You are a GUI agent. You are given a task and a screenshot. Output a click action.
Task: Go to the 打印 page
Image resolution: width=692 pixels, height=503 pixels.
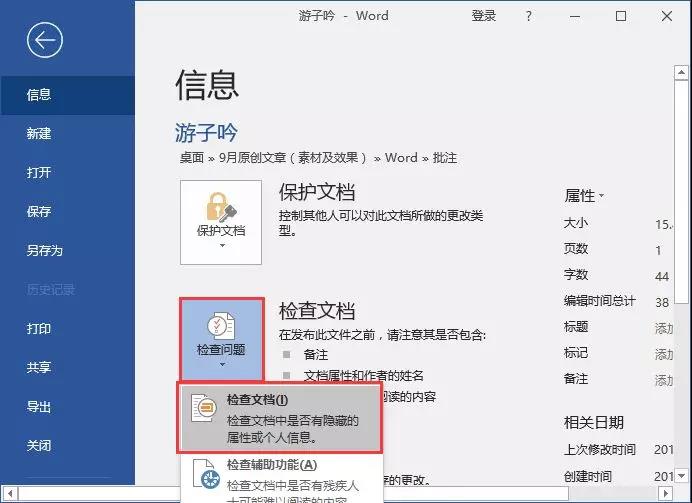(39, 329)
